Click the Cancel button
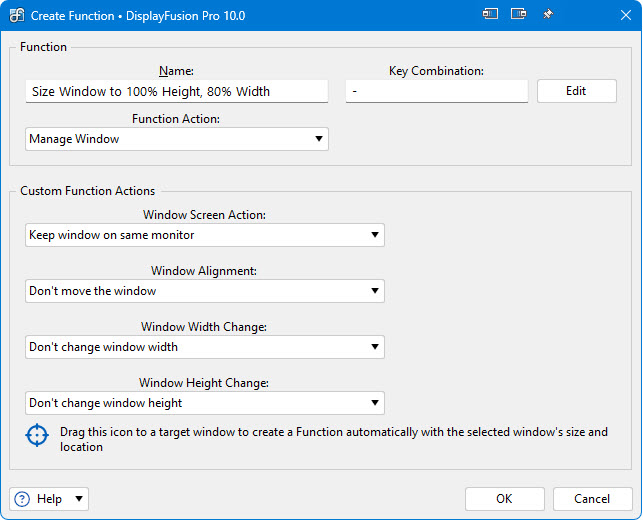Image resolution: width=643 pixels, height=520 pixels. 591,499
